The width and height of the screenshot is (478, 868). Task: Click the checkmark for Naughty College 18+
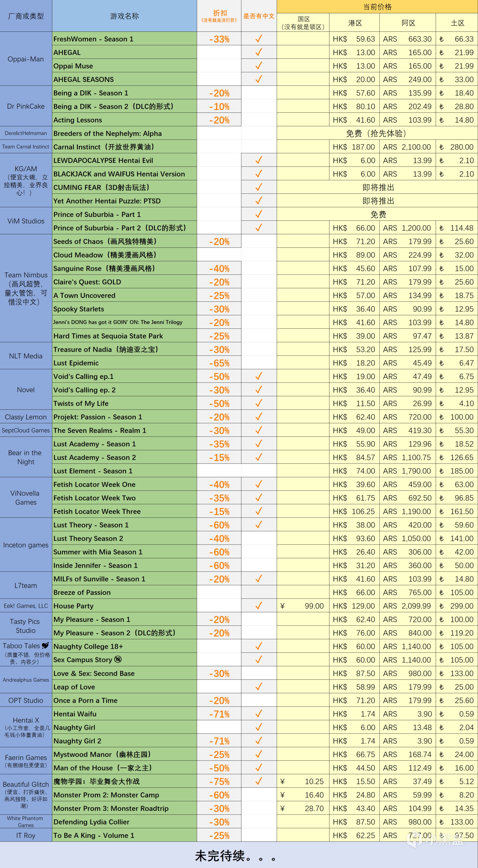tap(259, 646)
